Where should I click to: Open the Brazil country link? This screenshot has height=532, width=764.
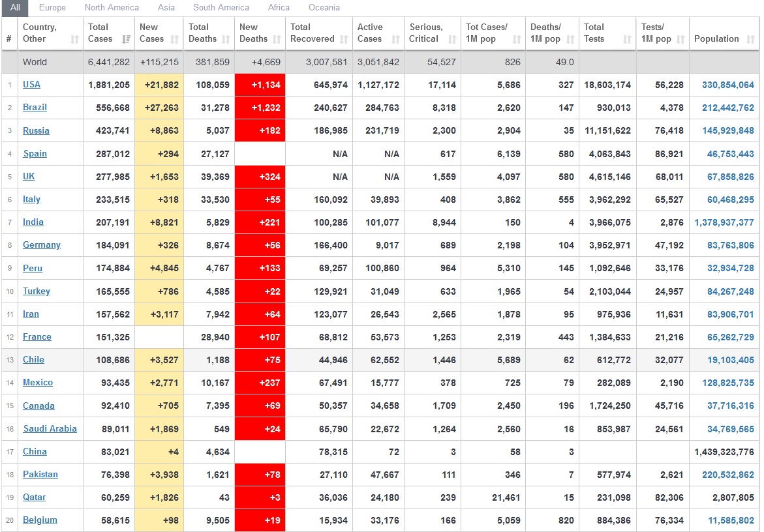point(35,108)
